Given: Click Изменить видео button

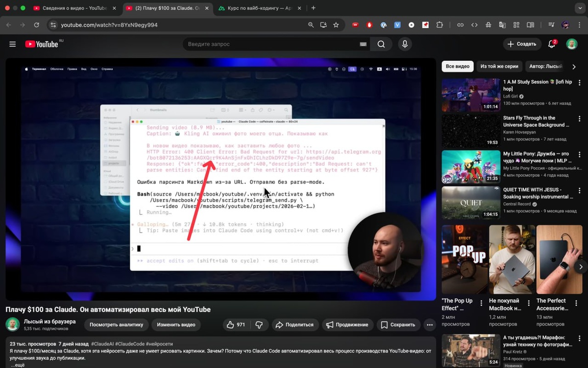Looking at the screenshot, I should 176,325.
